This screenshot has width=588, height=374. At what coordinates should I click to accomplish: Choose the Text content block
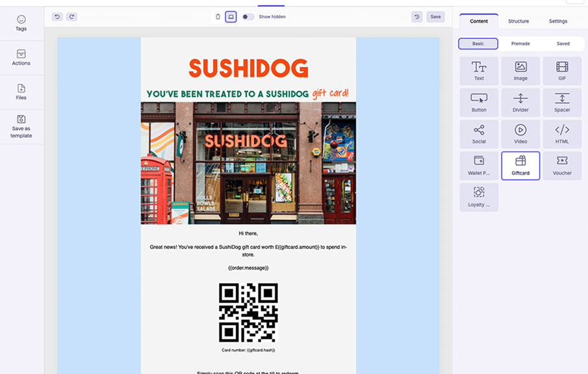[x=479, y=71]
